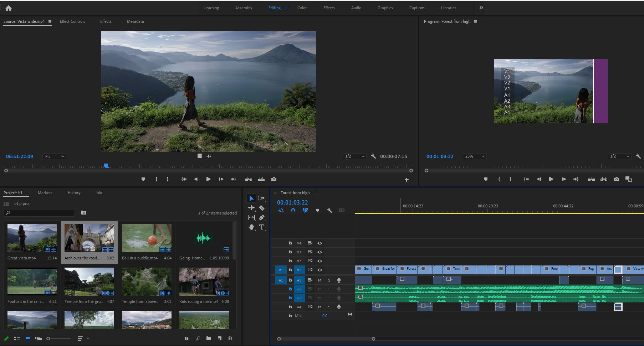
Task: Select the Pen tool
Action: pos(262,217)
